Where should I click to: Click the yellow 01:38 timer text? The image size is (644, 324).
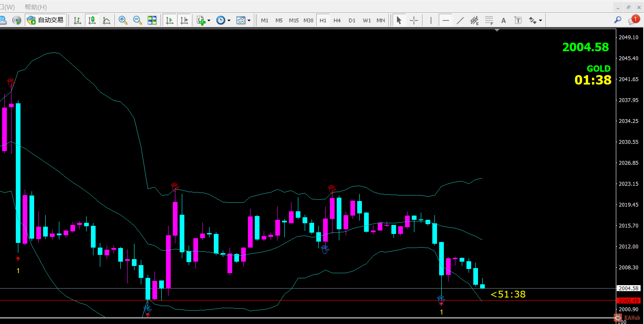click(x=593, y=80)
